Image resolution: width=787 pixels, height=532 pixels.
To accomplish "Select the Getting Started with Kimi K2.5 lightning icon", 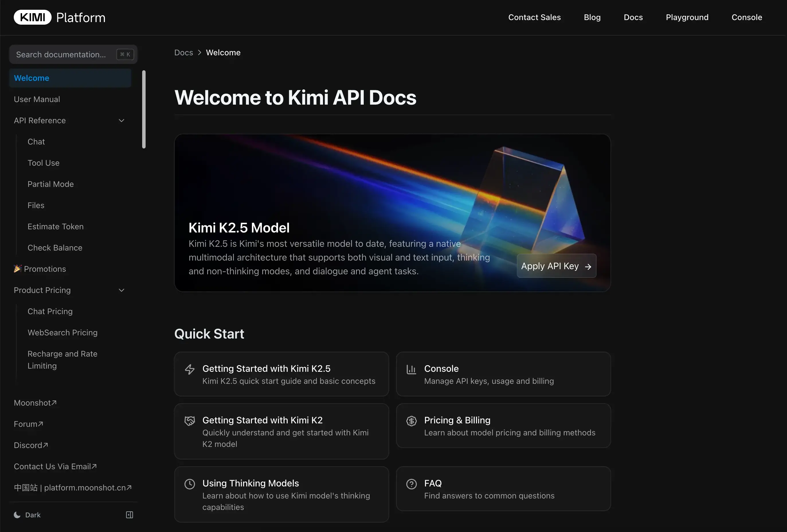I will tap(190, 369).
